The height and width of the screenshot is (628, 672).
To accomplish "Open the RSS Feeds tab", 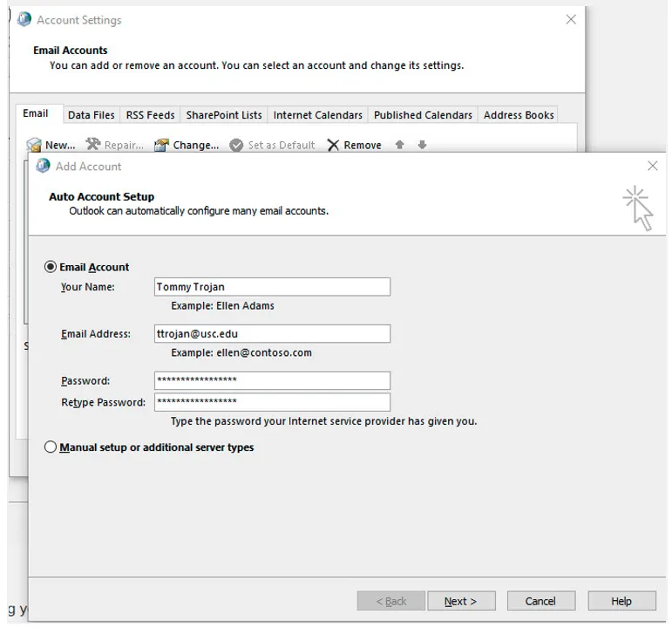I will (x=151, y=115).
